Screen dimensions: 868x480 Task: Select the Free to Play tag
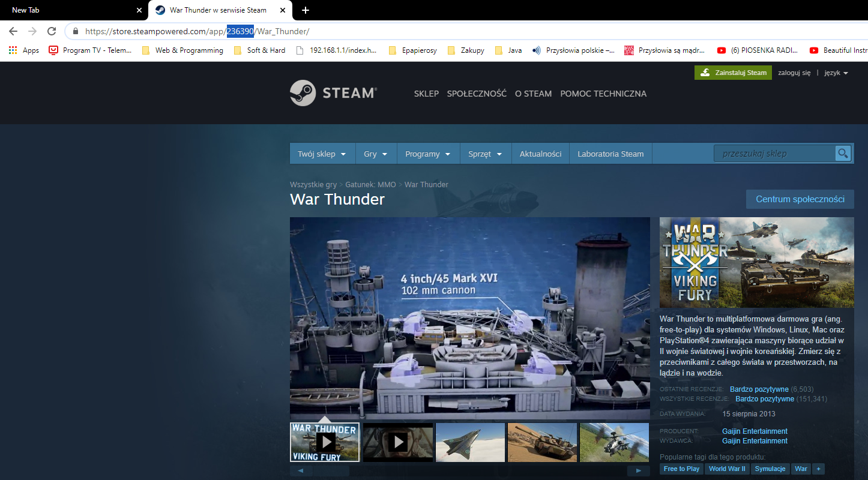click(x=681, y=469)
